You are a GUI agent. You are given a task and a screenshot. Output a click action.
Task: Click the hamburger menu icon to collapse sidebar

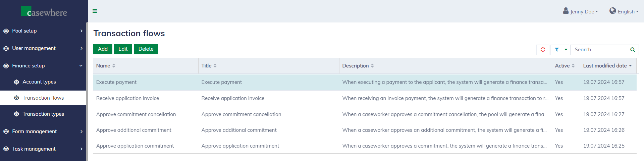click(x=95, y=11)
